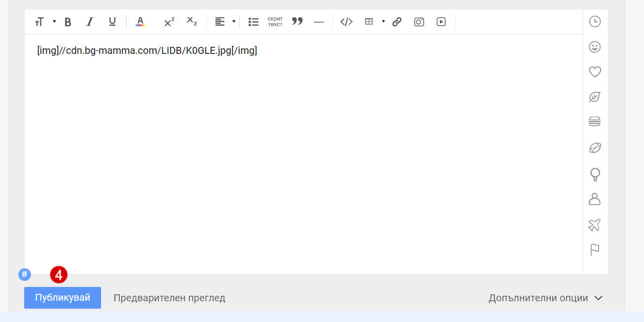Insert a quote block

pyautogui.click(x=297, y=22)
